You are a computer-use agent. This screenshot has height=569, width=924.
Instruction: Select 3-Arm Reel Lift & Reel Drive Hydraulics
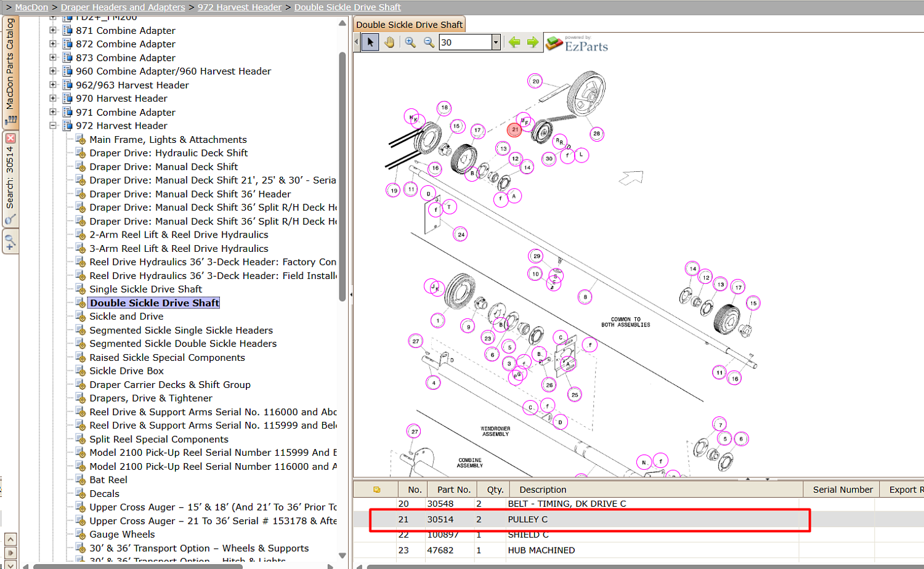point(179,249)
